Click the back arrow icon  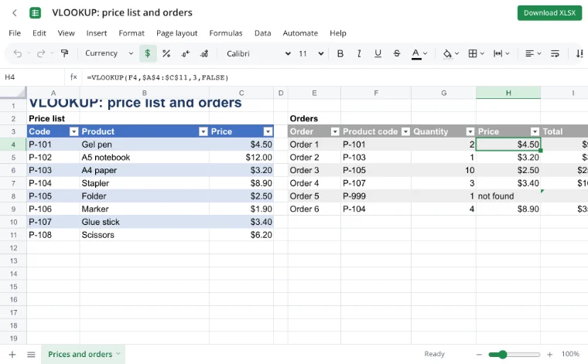tap(15, 13)
